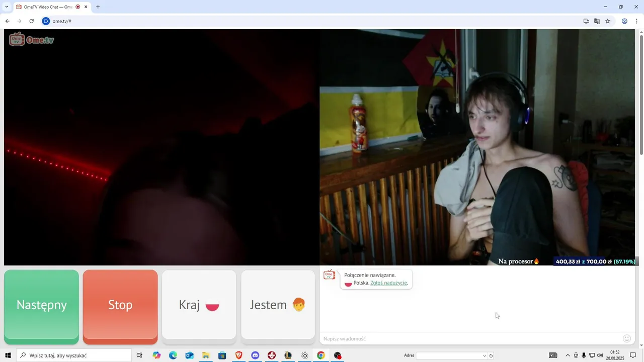
Task: Open Microsoft Edge from the taskbar
Action: [x=173, y=355]
